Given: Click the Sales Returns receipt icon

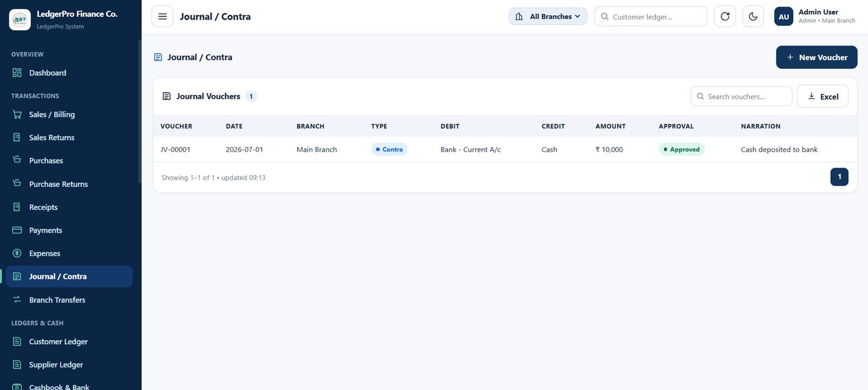Looking at the screenshot, I should coord(17,138).
